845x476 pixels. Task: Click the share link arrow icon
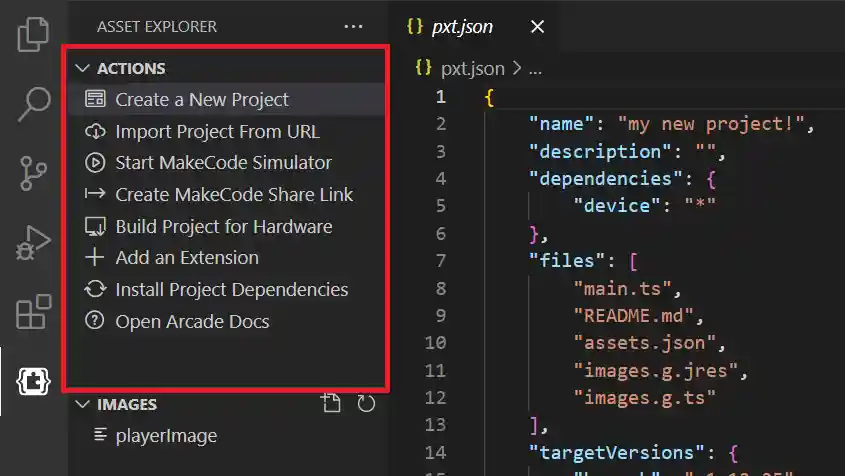click(x=95, y=194)
